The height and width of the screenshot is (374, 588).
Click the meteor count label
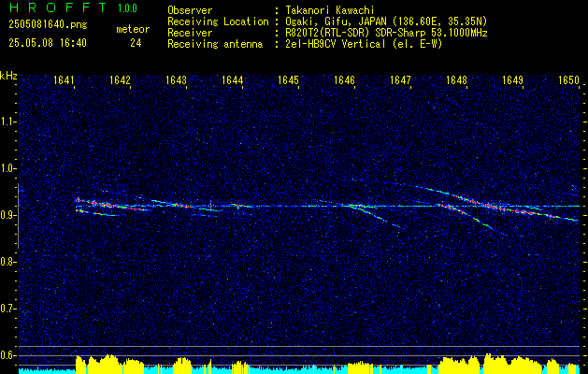pyautogui.click(x=133, y=29)
